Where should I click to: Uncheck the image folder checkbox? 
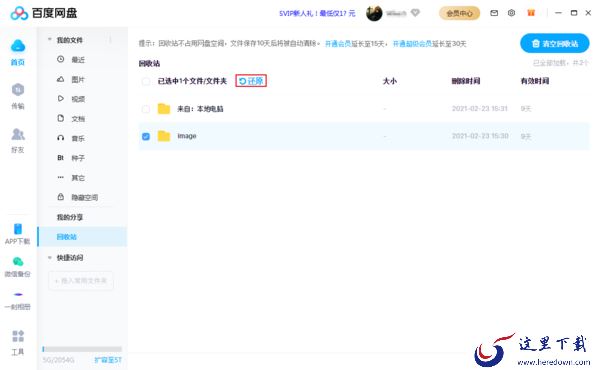[146, 136]
